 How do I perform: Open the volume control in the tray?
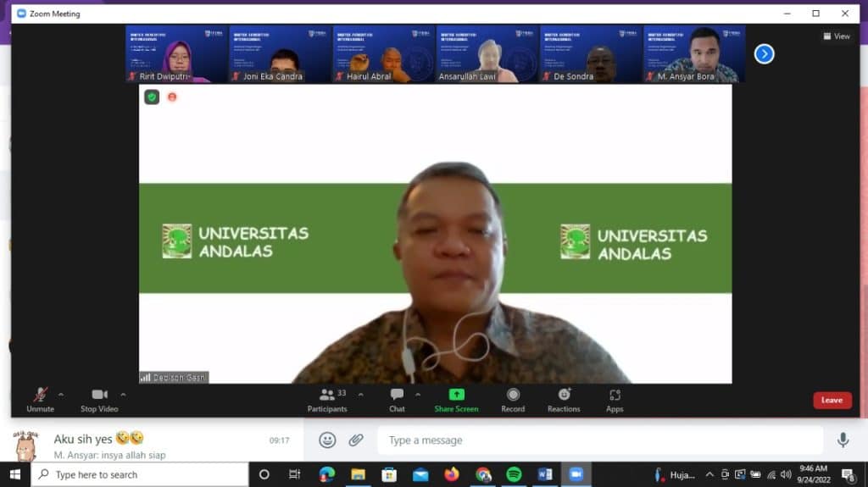786,475
